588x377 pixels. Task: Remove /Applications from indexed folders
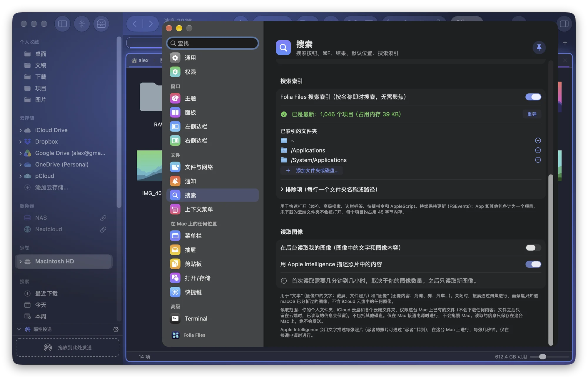(538, 150)
